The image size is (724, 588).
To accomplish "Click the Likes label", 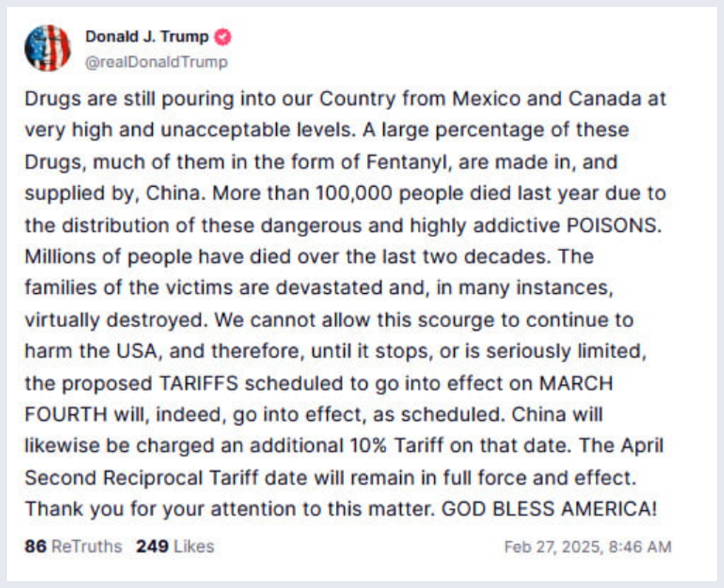I will coord(194,546).
